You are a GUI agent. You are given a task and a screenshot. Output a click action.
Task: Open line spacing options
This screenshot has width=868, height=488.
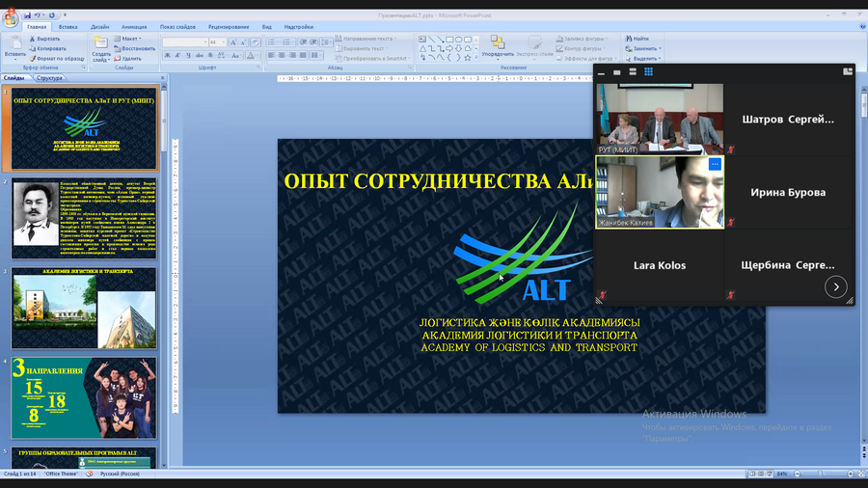(x=326, y=42)
